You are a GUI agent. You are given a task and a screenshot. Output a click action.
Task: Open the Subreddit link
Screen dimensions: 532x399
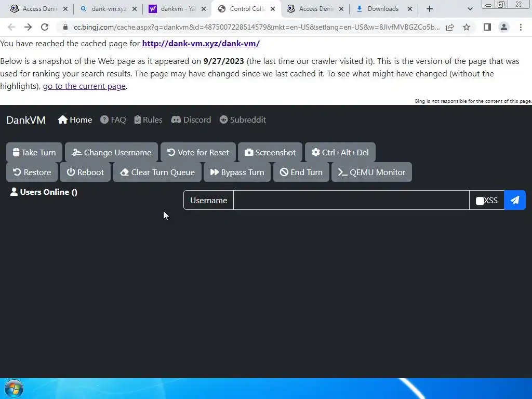pyautogui.click(x=243, y=120)
